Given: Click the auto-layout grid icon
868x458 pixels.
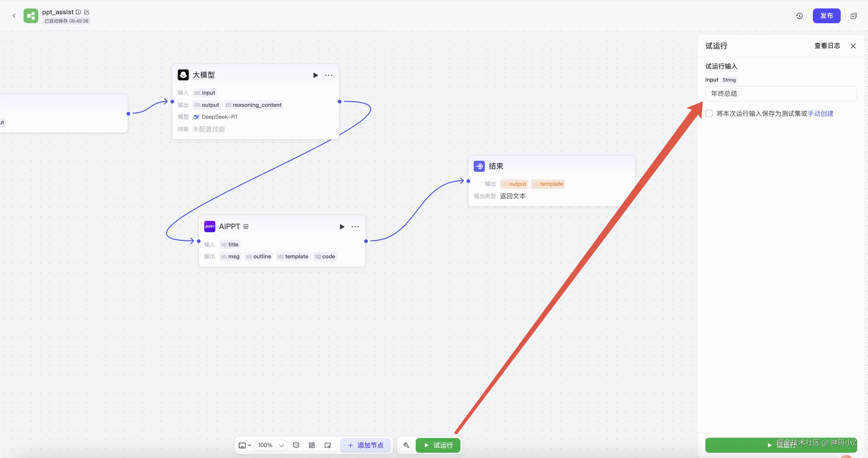Looking at the screenshot, I should click(312, 445).
